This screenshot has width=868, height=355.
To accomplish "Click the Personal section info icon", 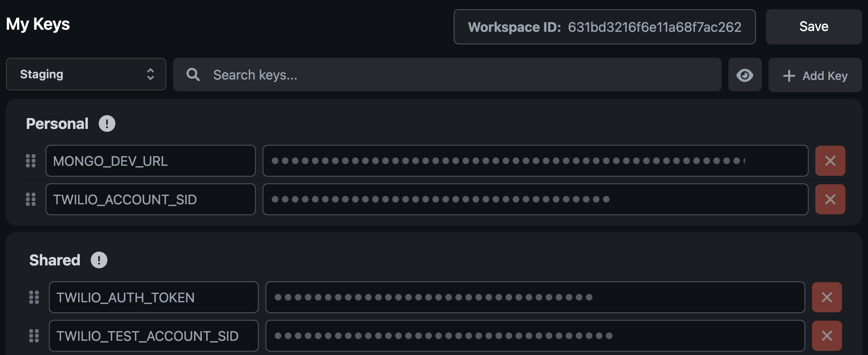I will [x=107, y=123].
